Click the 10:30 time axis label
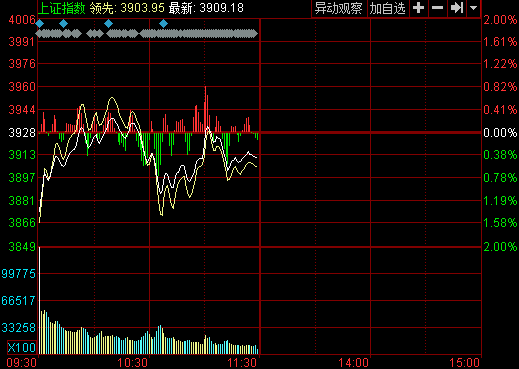 [132, 363]
